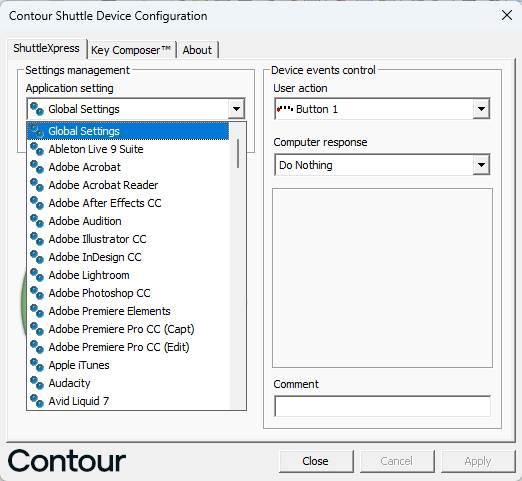This screenshot has width=522, height=481.
Task: Collapse the Application setting dropdown arrow
Action: coord(236,109)
